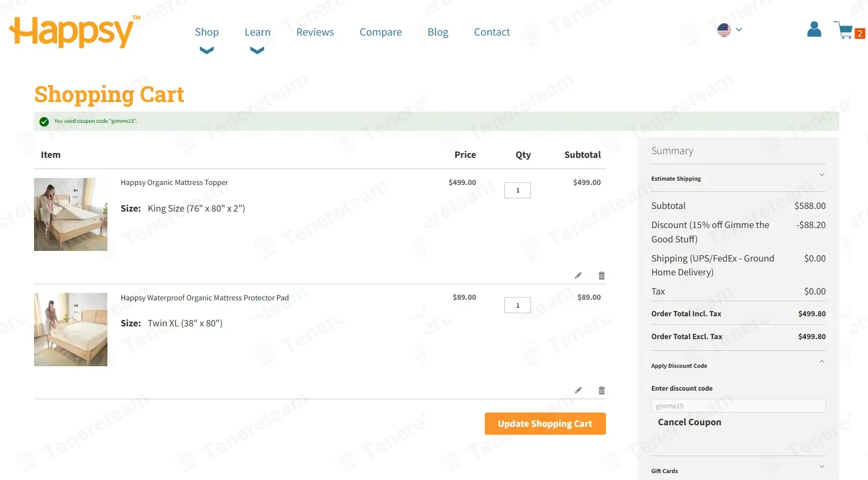
Task: Click the discount amount -$88.20
Action: click(x=811, y=225)
